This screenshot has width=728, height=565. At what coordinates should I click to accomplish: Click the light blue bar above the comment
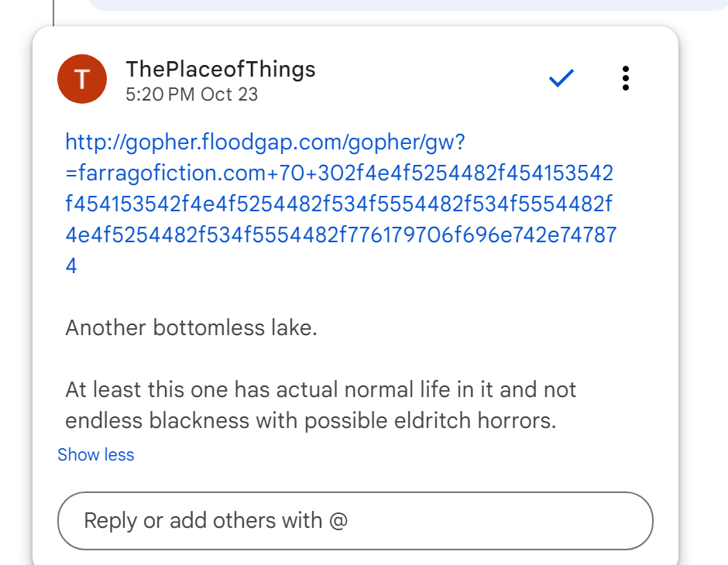click(403, 5)
